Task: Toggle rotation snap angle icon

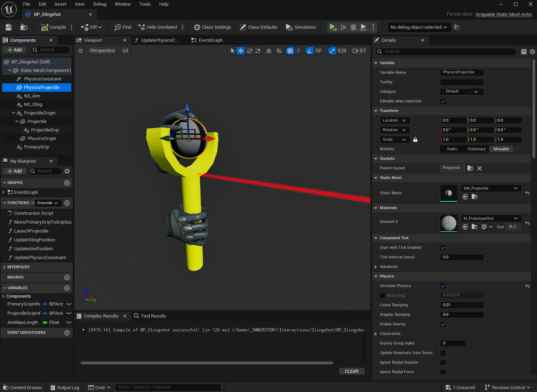Action: (309, 51)
